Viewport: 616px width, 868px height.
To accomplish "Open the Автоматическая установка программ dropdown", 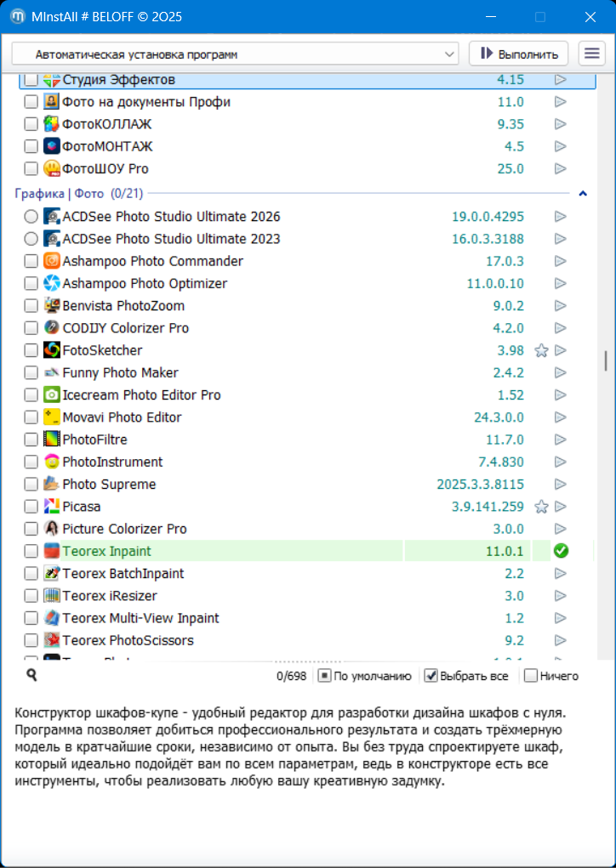I will click(x=235, y=54).
